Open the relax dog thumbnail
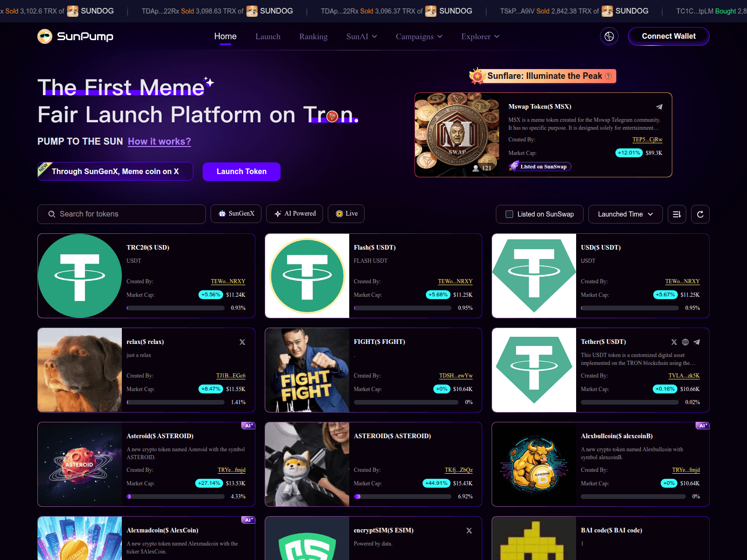 80,370
